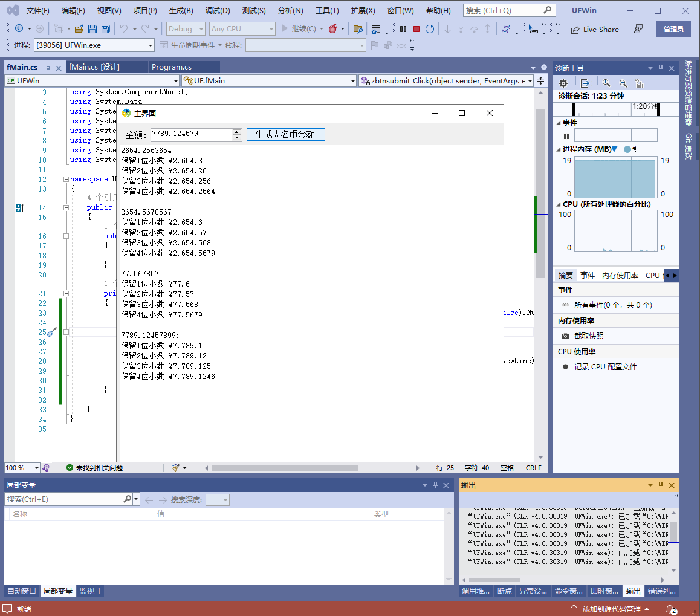Viewport: 700px width, 616px height.
Task: Click the Restart debugging icon
Action: click(x=430, y=29)
